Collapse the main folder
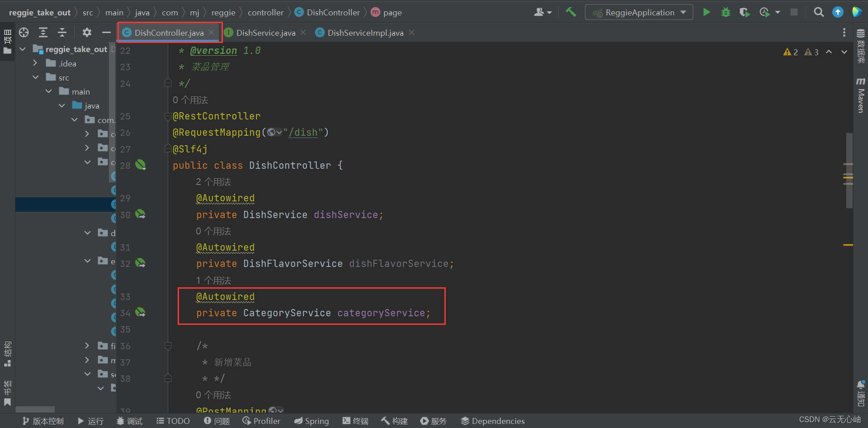 48,91
